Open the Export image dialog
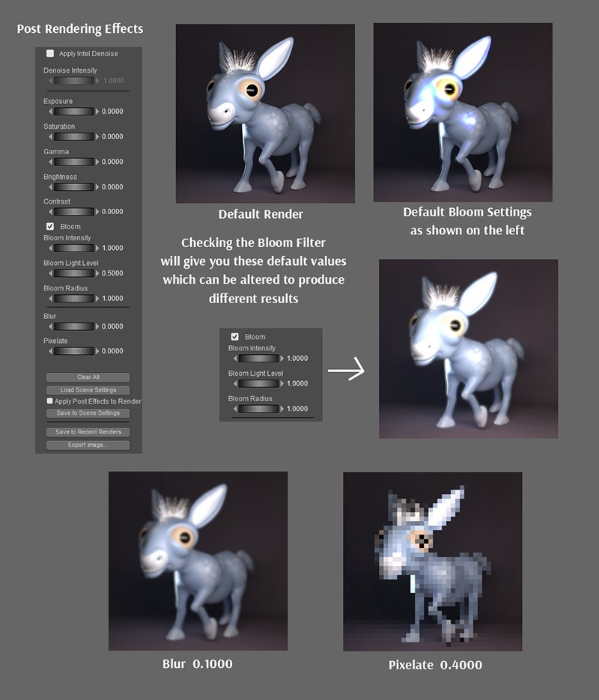This screenshot has height=700, width=599. pos(88,445)
